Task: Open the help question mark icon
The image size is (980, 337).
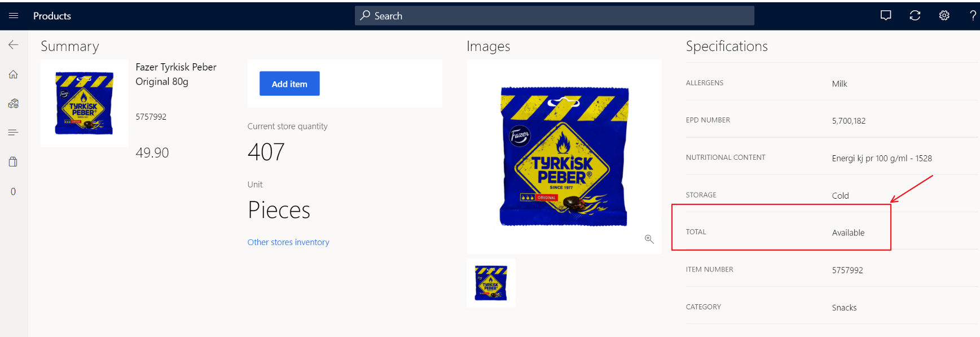Action: point(973,16)
